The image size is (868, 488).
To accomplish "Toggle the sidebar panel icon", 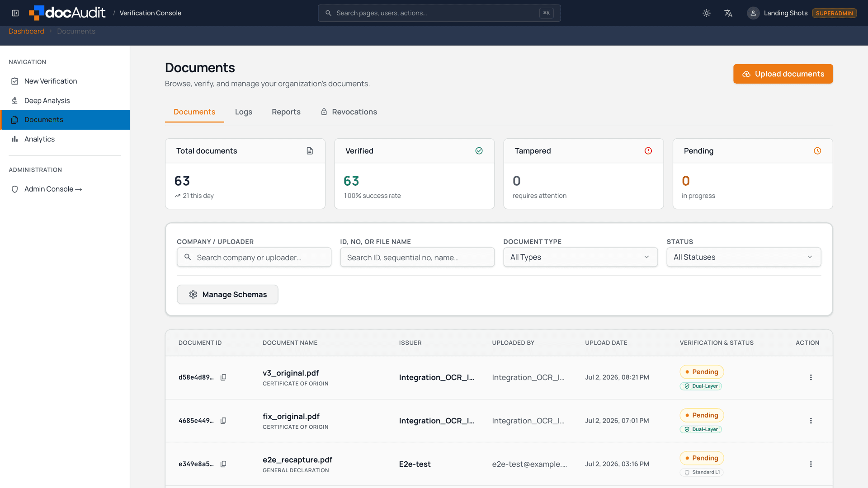I will click(15, 13).
